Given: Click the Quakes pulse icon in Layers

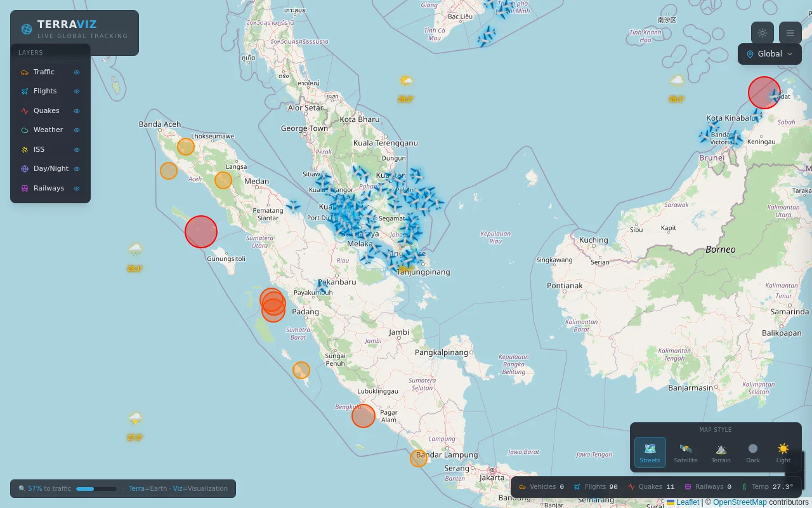Looking at the screenshot, I should tap(25, 111).
